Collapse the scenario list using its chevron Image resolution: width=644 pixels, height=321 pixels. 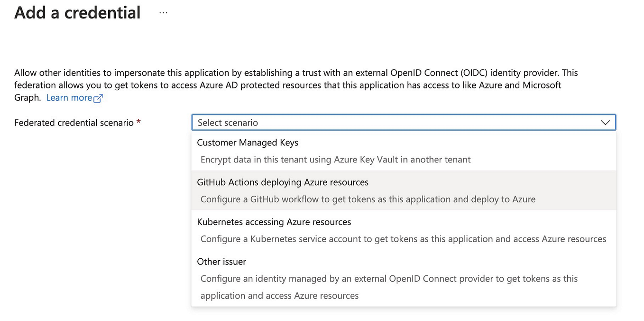click(606, 123)
